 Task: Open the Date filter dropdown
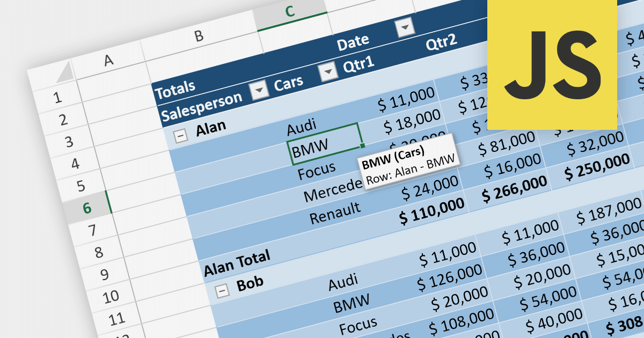click(404, 28)
